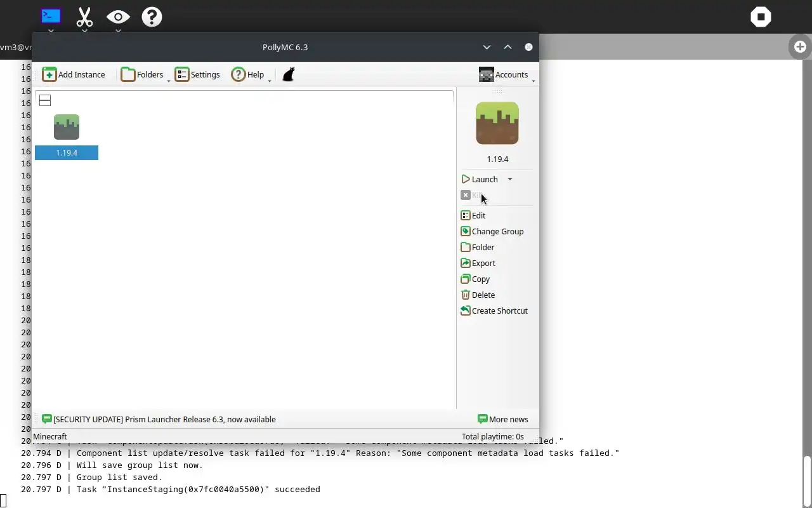This screenshot has height=508, width=812.
Task: Create Shortcut for the instance
Action: click(494, 311)
